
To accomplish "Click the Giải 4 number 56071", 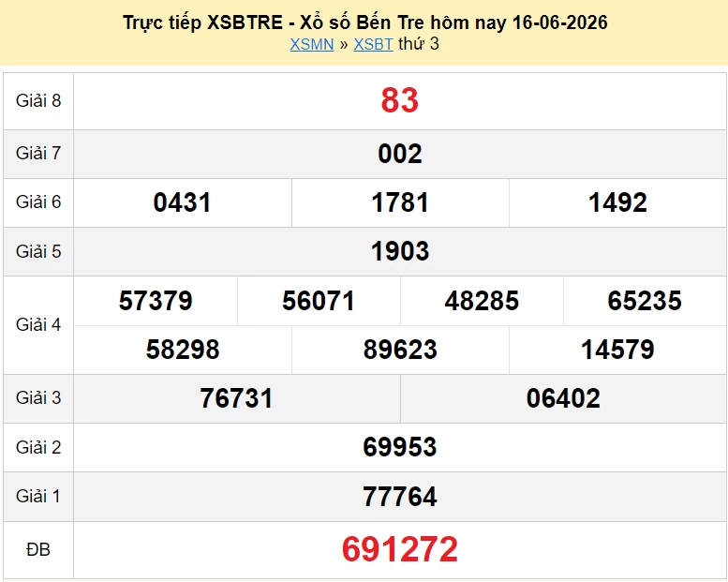I will click(x=319, y=301).
